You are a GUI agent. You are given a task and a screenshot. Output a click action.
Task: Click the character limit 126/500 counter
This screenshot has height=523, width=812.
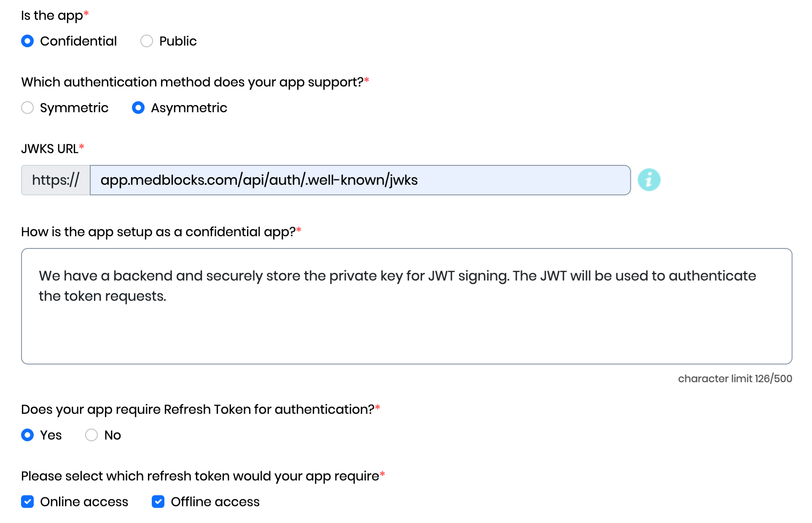click(735, 378)
